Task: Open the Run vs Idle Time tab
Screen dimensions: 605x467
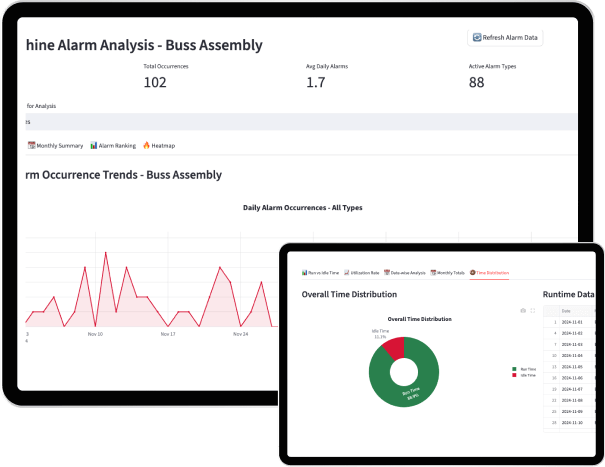Action: (323, 272)
